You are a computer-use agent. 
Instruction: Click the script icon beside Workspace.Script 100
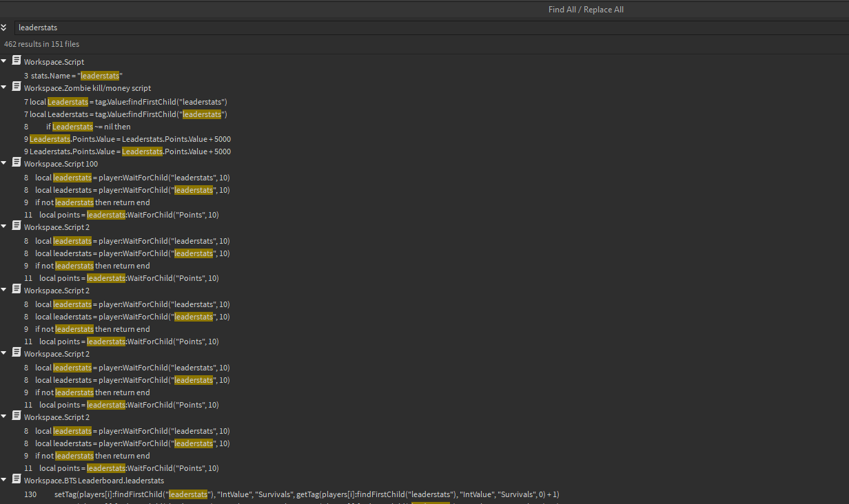click(17, 162)
